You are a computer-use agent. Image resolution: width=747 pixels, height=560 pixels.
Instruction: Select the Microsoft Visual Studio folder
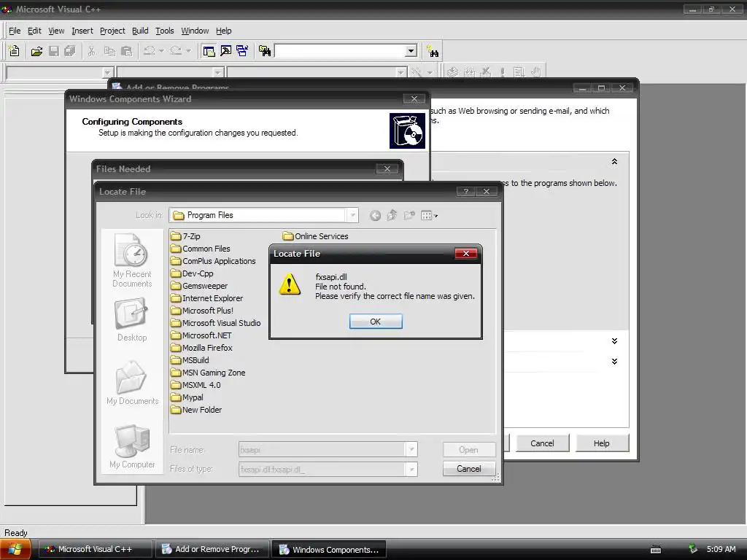point(216,323)
